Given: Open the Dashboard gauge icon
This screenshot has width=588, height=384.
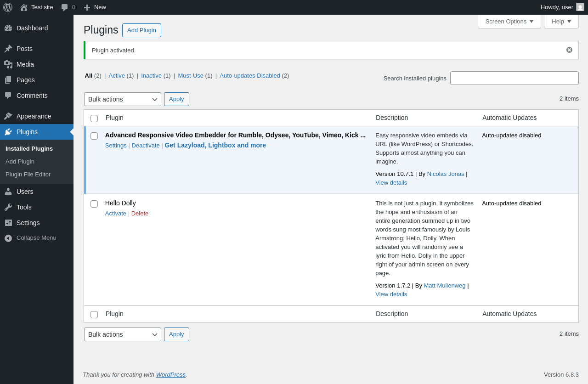Looking at the screenshot, I should click(8, 28).
